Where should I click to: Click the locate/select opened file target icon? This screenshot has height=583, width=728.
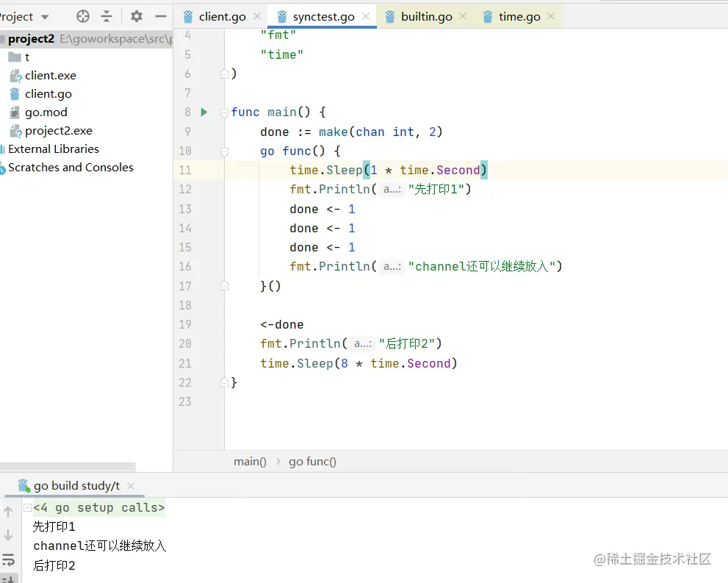(82, 17)
